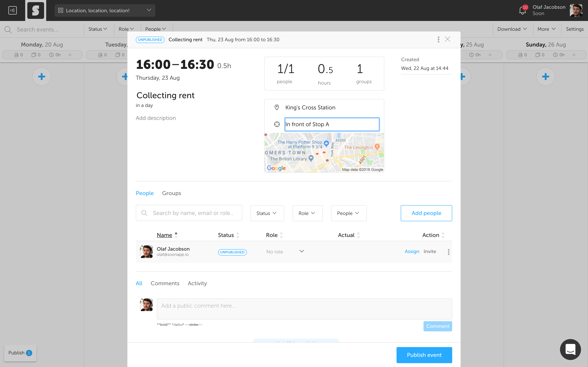Expand the No role dropdown for Olaf Jacobson

(302, 251)
